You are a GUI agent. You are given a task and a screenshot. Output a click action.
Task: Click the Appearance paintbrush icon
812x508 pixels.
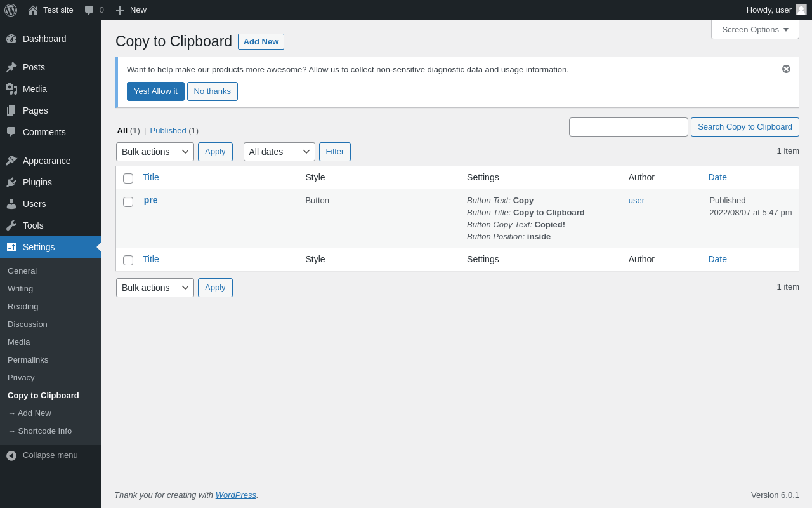pyautogui.click(x=11, y=161)
